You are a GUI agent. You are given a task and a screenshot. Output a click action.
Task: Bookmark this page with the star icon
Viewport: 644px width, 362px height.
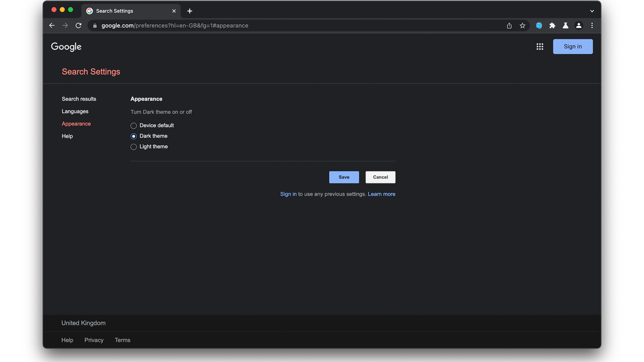[523, 25]
